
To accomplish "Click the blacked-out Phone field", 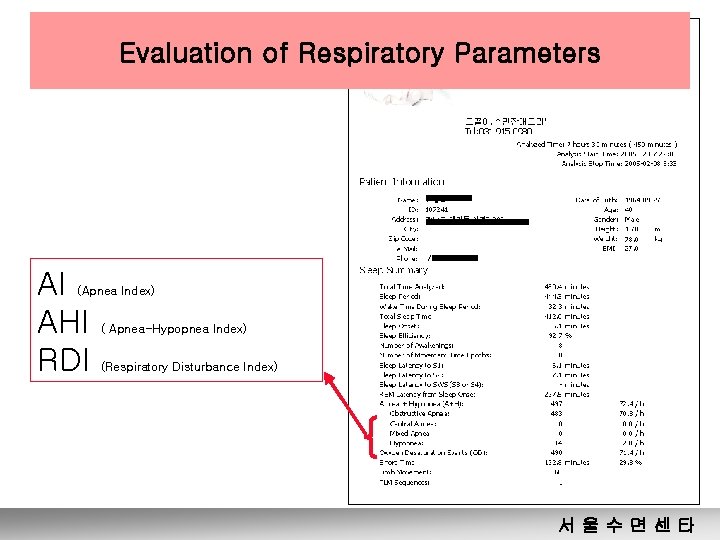I will [455, 258].
